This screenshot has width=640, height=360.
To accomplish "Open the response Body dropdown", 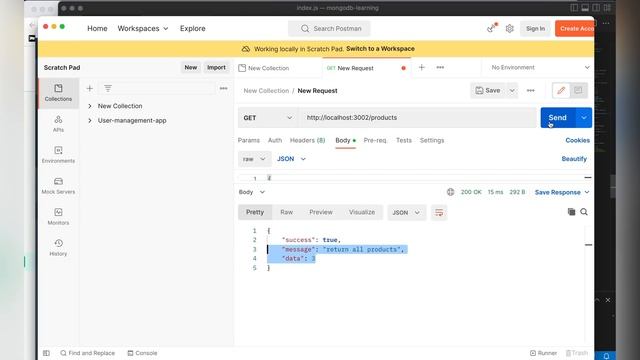I will pos(252,192).
